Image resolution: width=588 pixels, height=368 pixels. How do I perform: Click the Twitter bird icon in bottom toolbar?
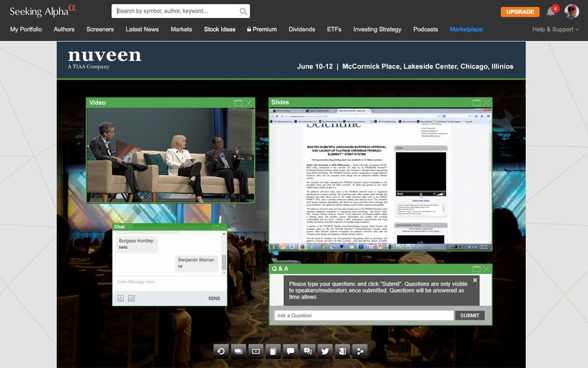(325, 351)
